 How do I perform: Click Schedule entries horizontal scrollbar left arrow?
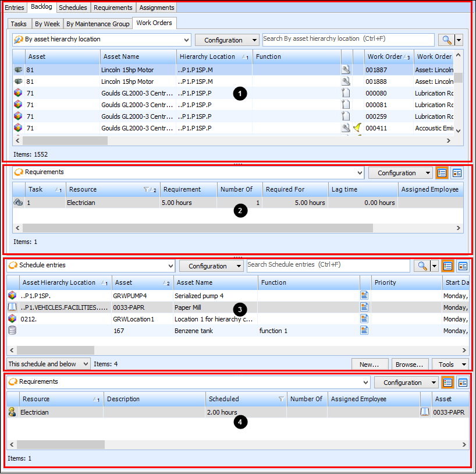[12, 351]
